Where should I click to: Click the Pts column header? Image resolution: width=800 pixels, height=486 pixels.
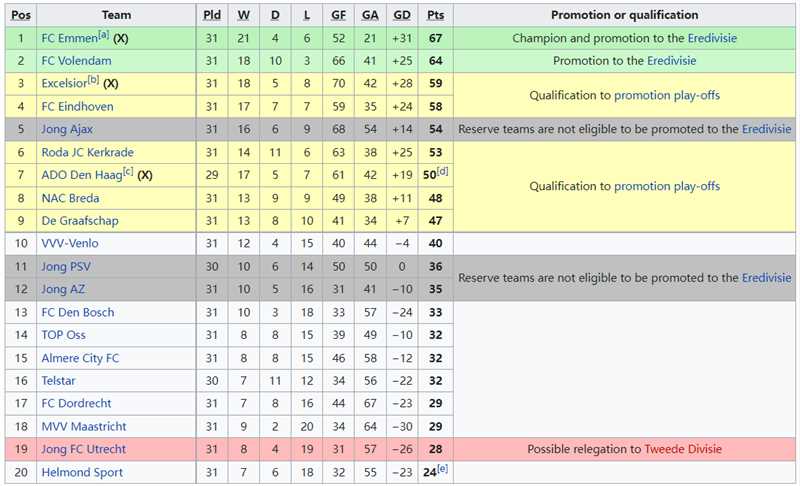435,15
